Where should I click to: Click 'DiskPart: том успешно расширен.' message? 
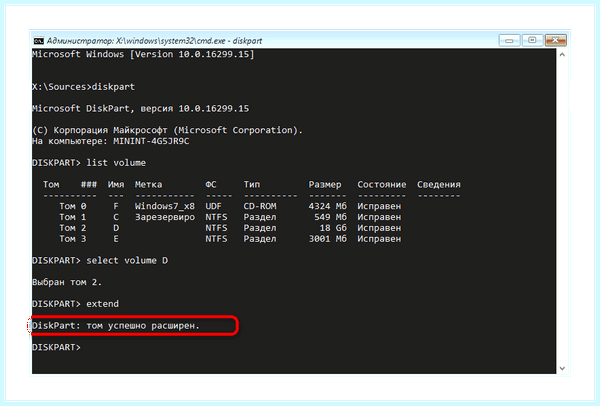coord(116,326)
